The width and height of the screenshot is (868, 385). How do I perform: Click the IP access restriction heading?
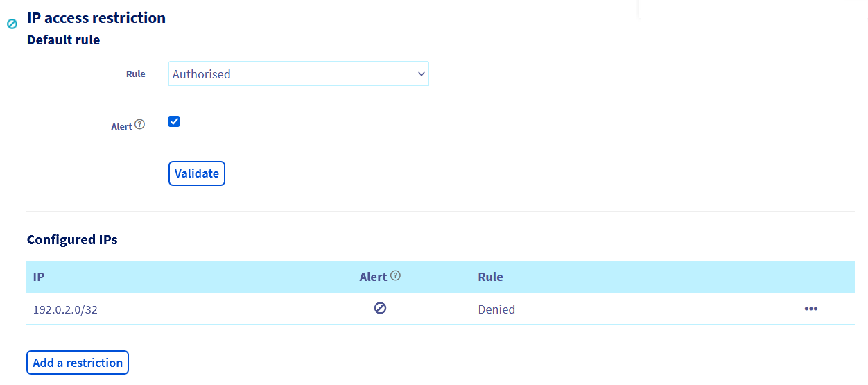click(96, 18)
